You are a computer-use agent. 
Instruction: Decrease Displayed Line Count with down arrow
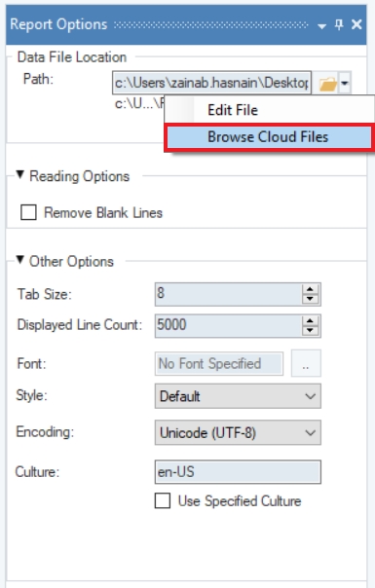pyautogui.click(x=310, y=330)
